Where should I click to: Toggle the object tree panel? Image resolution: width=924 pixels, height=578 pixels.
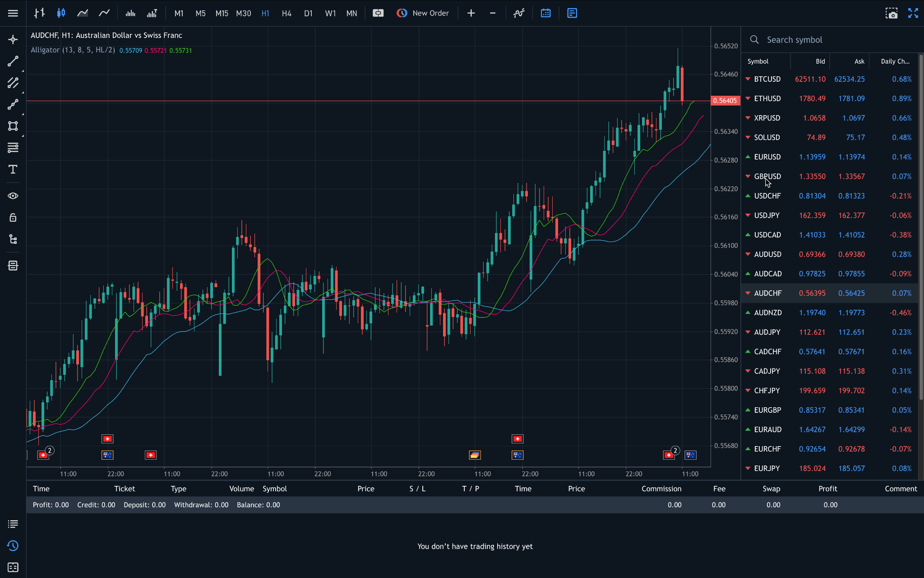tap(13, 239)
